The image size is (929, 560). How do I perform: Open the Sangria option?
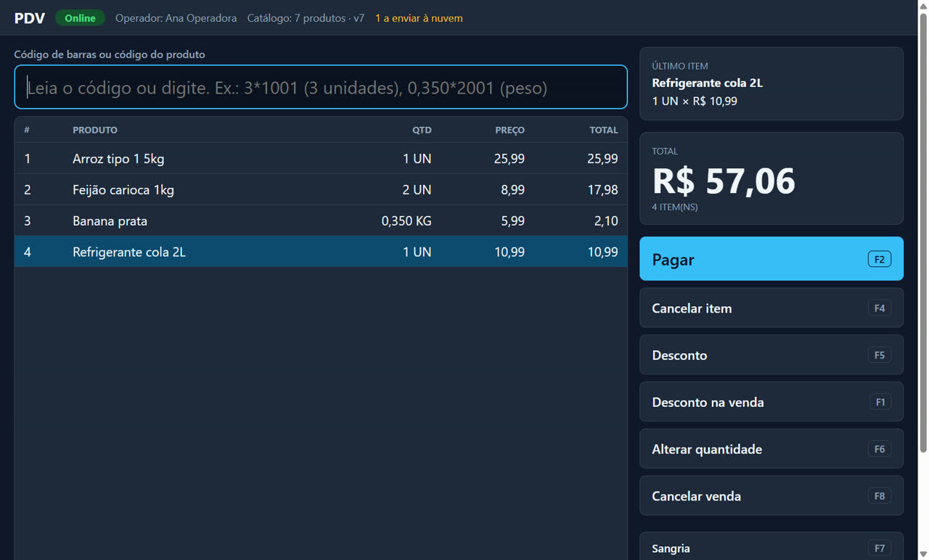tap(771, 547)
